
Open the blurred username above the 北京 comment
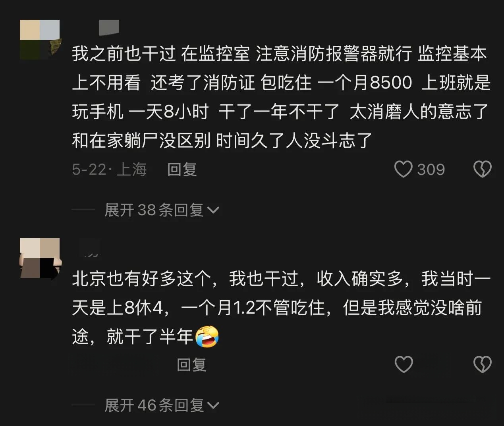(x=90, y=248)
